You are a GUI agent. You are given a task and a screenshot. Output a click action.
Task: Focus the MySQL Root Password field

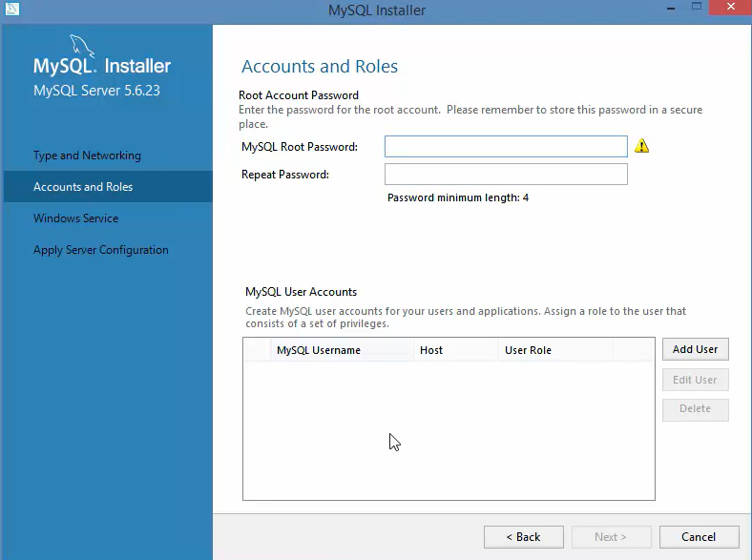[506, 146]
